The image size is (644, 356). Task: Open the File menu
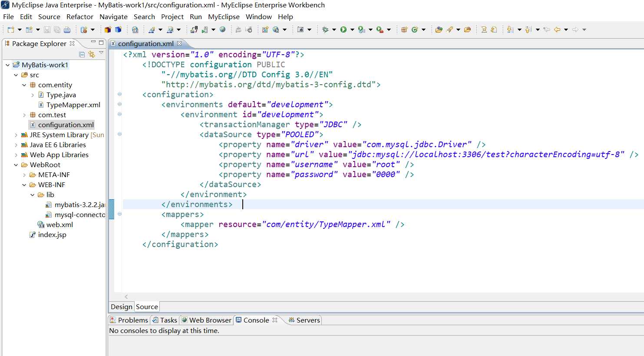coord(8,16)
